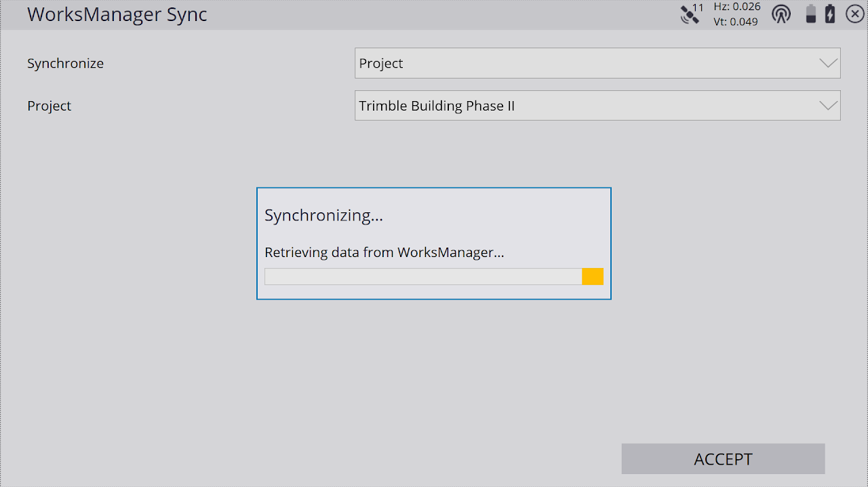Click the WorksManager Sync title
This screenshot has width=868, height=487.
[x=117, y=14]
